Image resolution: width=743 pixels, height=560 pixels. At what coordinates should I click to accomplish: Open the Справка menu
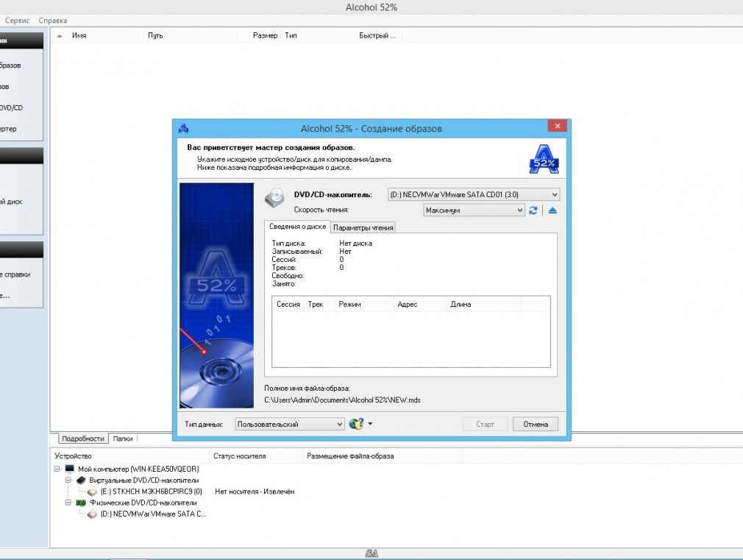[52, 21]
